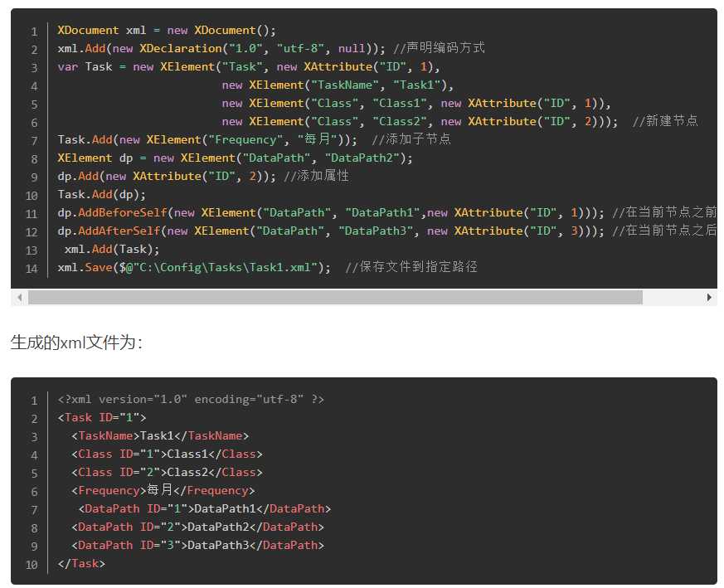Click the '<Frequency>每月</Frequency>' line
This screenshot has width=724, height=588.
pyautogui.click(x=163, y=490)
